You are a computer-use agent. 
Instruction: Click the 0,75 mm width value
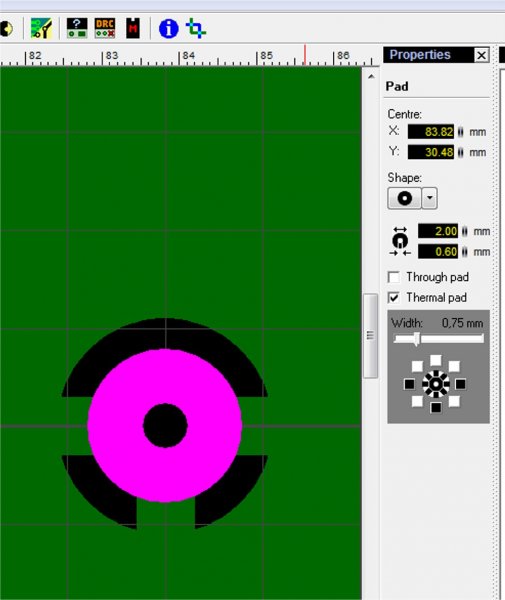click(462, 323)
